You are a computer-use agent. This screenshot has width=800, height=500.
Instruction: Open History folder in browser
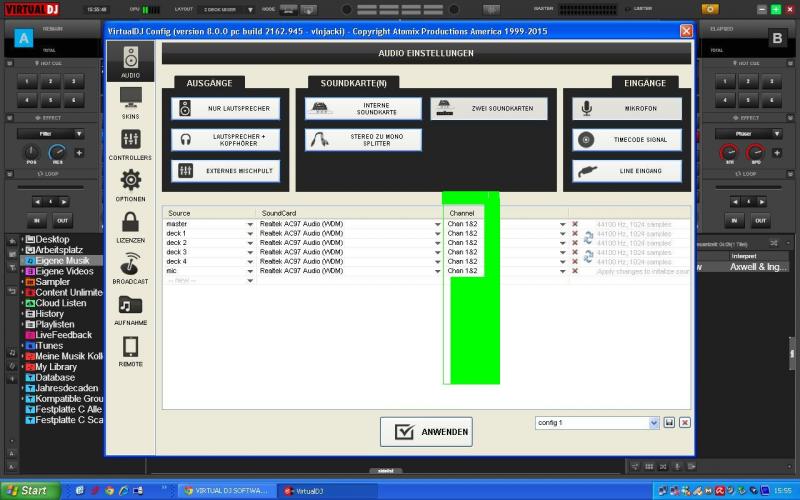(45, 314)
